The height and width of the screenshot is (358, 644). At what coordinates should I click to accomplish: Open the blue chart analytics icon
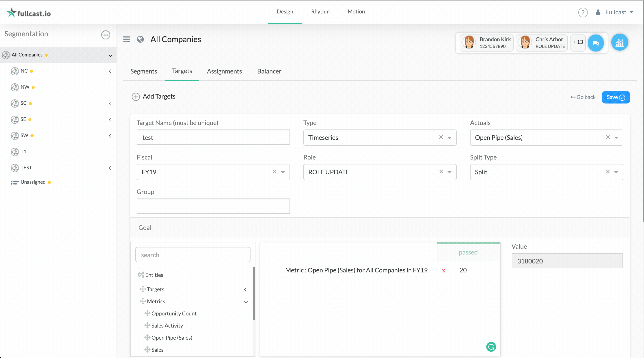pyautogui.click(x=620, y=43)
